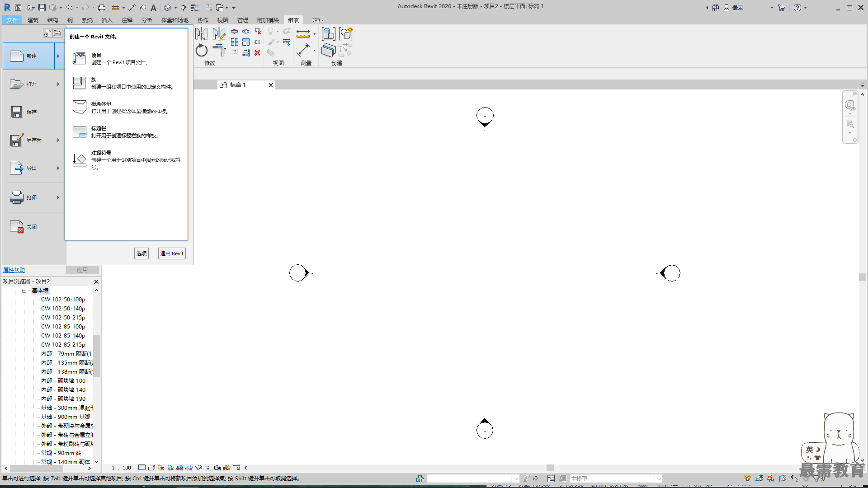
Task: Choose 概念体量 in the New file list
Action: coord(126,108)
